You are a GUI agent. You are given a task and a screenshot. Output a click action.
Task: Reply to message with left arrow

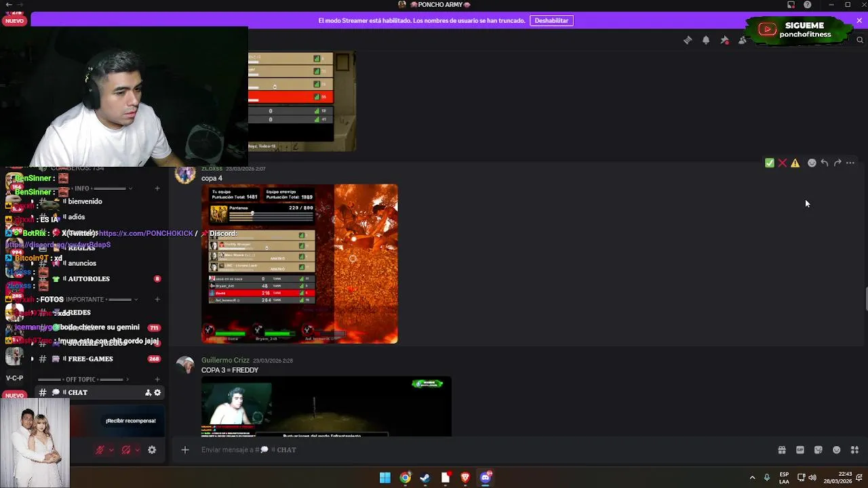click(x=825, y=163)
